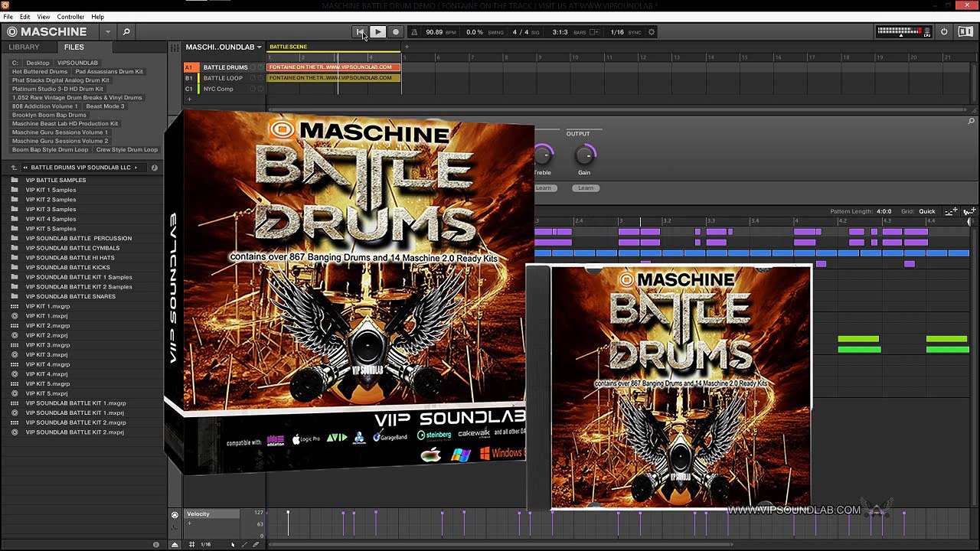Adjust the Treble knob
980x551 pixels.
543,155
